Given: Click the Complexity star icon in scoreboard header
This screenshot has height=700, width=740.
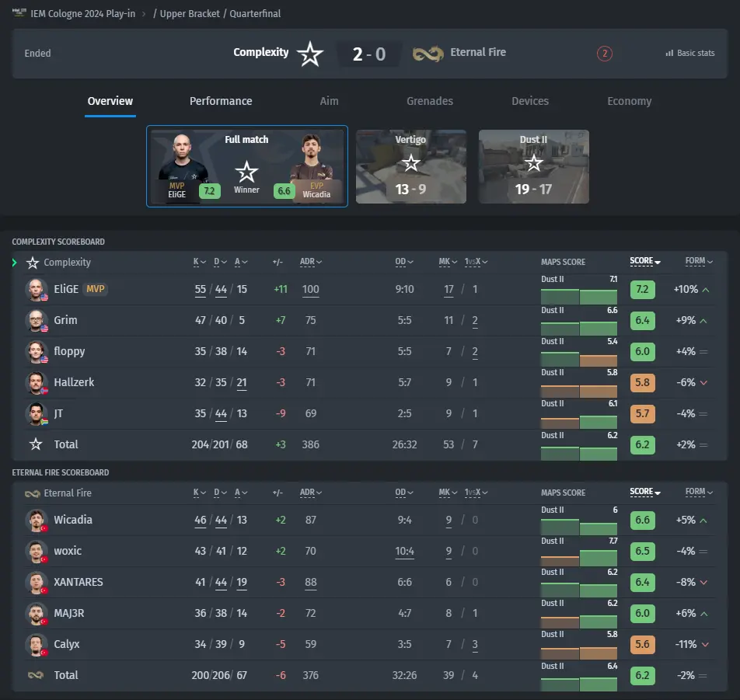Looking at the screenshot, I should (33, 263).
